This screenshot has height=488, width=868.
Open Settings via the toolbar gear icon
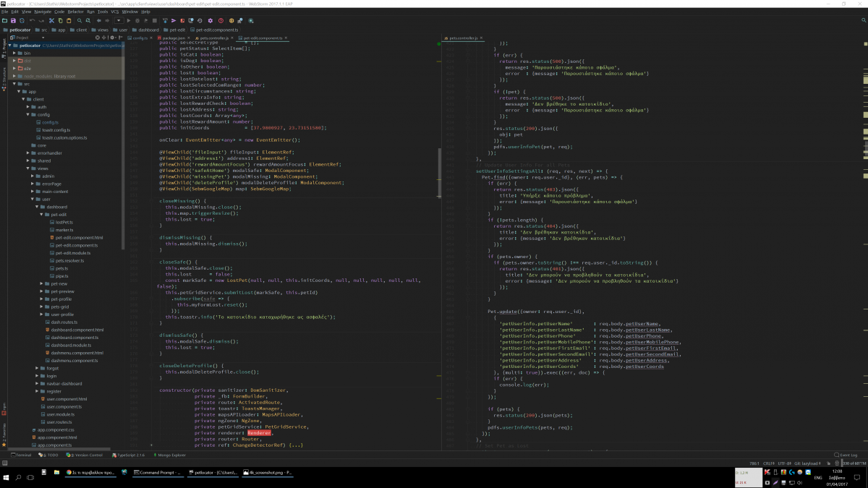click(210, 20)
